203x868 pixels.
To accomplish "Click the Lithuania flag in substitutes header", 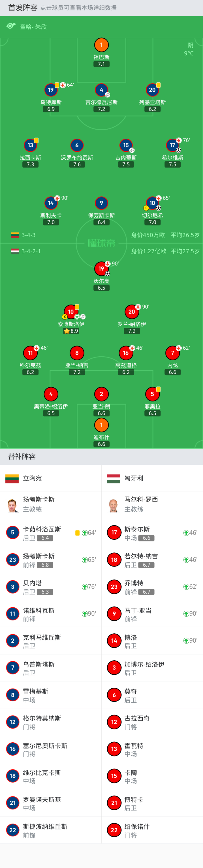I will 12,478.
